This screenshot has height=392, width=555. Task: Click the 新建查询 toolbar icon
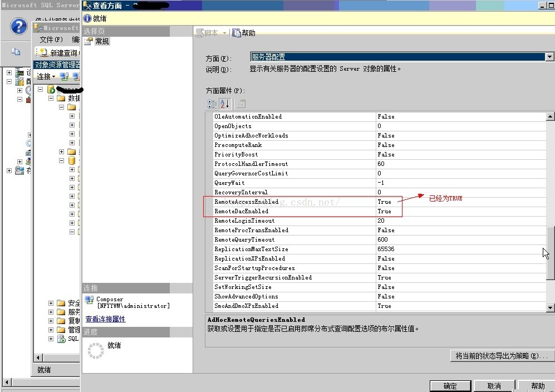click(x=42, y=53)
